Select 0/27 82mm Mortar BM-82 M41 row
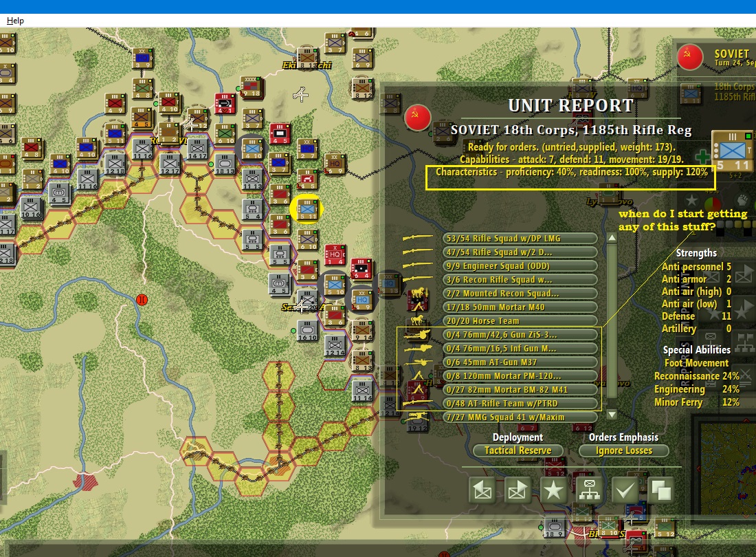 [520, 389]
